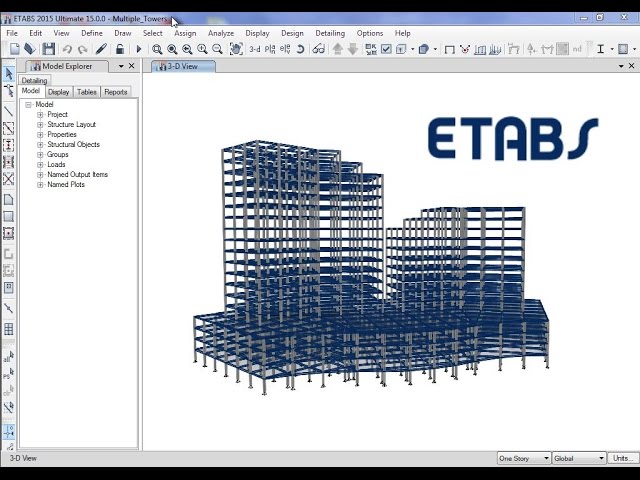Click the Select All pointer icon
The image size is (640, 480).
coord(9,356)
